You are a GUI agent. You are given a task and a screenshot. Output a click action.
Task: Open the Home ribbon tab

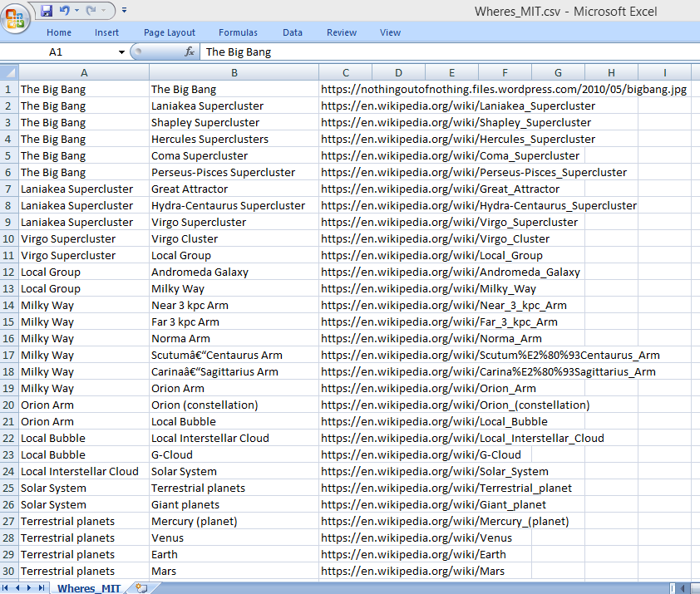pos(59,32)
